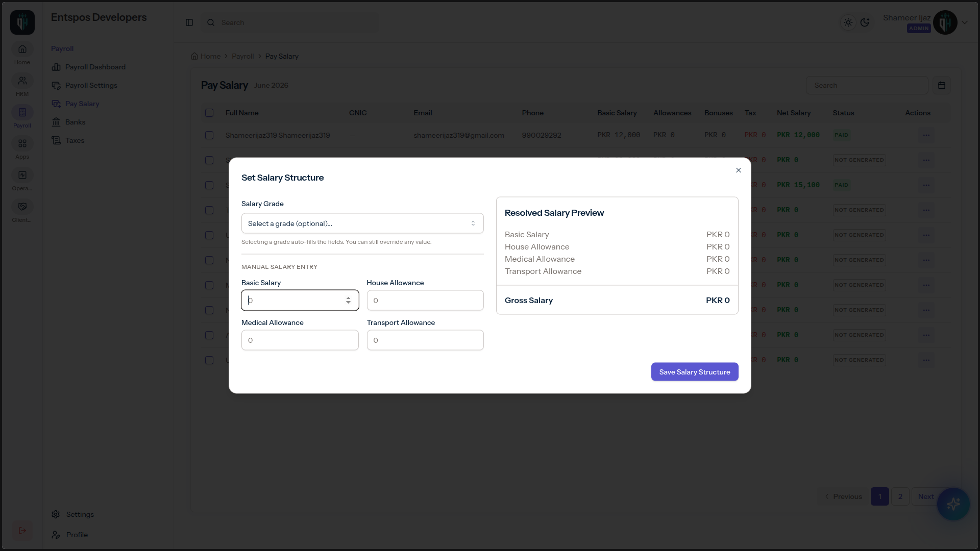The height and width of the screenshot is (551, 980).
Task: Click the Profile person icon
Action: (x=56, y=535)
